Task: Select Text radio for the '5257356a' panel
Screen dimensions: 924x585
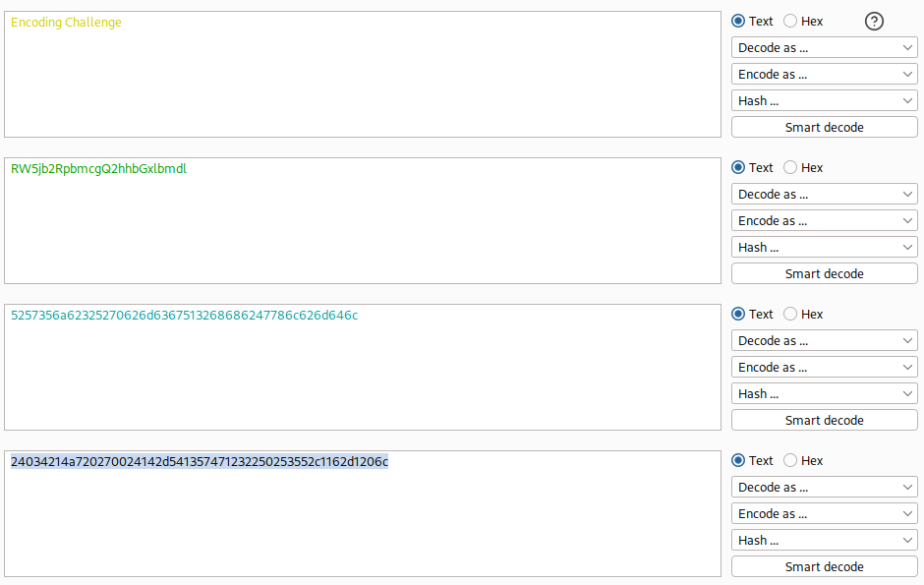Action: click(x=738, y=314)
